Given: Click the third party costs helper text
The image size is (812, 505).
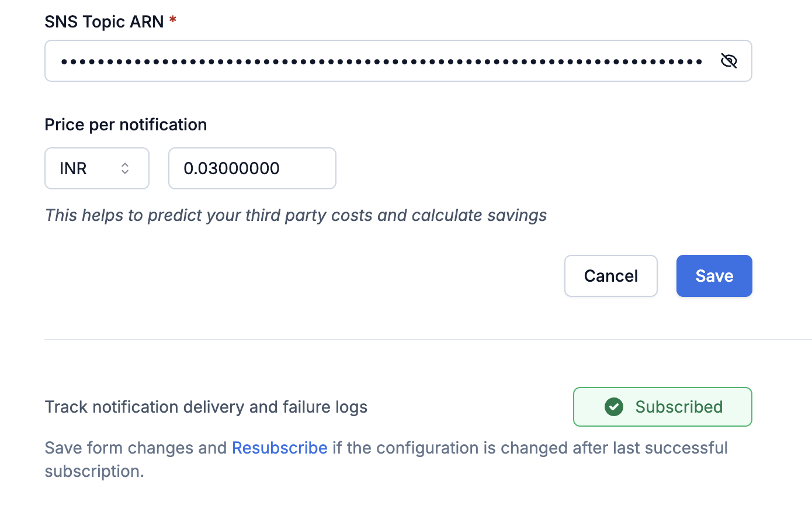Looking at the screenshot, I should tap(296, 215).
